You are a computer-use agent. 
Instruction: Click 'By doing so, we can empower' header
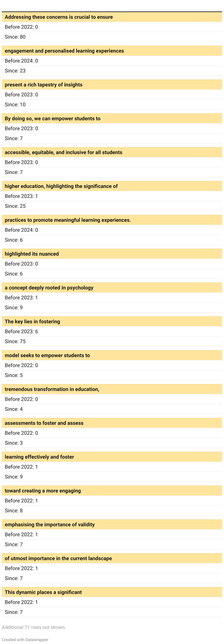point(112,118)
